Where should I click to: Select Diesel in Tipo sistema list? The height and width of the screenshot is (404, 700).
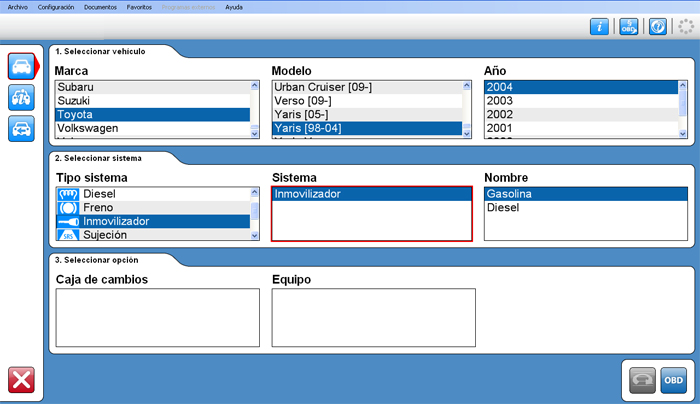(153, 194)
